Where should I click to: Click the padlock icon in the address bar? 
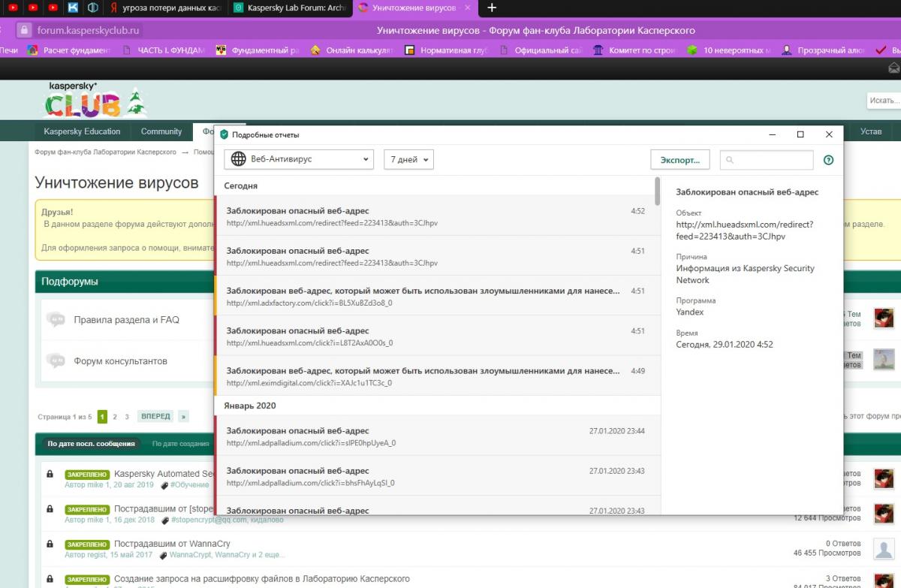tap(23, 31)
